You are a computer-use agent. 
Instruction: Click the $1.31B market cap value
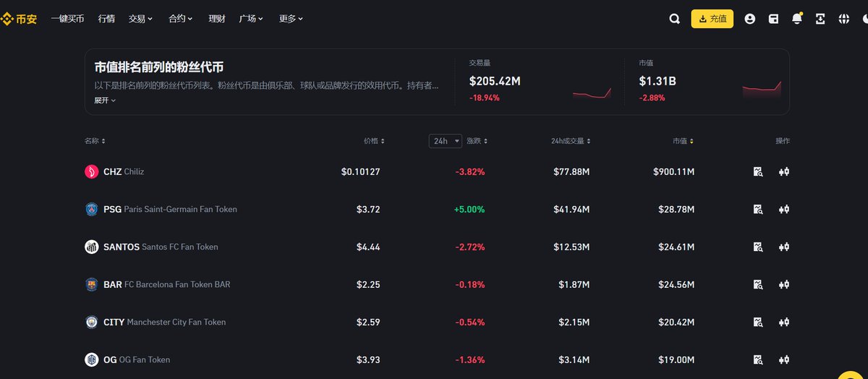(658, 81)
